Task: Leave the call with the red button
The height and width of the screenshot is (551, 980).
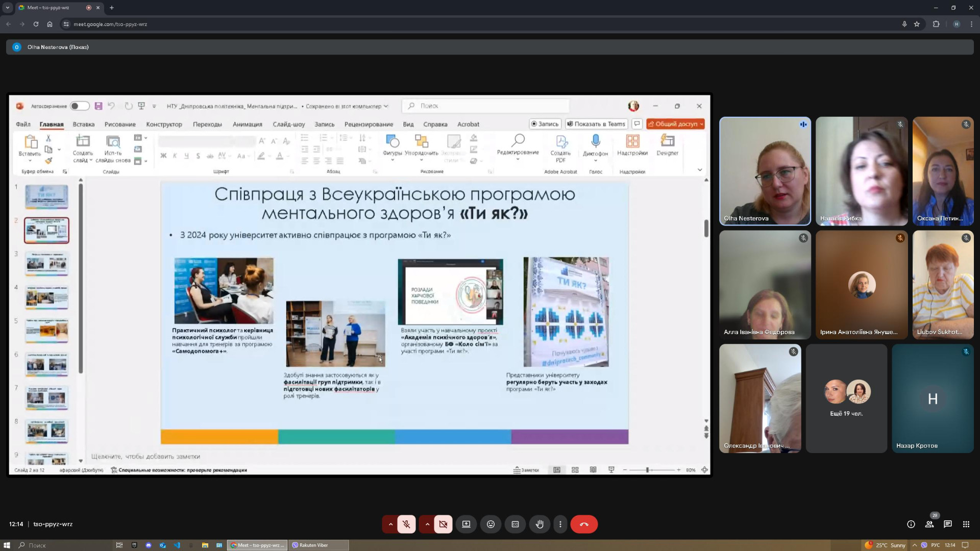Action: click(584, 524)
